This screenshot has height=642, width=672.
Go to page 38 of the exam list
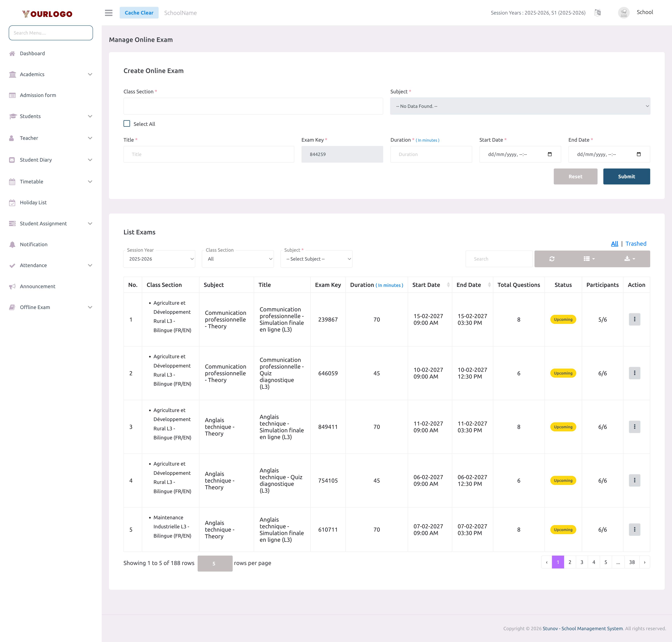tap(632, 562)
